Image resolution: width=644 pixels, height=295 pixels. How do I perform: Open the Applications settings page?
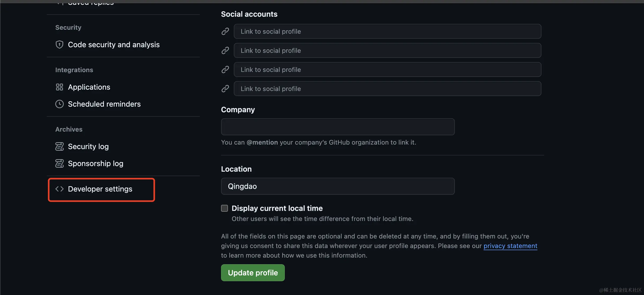[x=89, y=87]
